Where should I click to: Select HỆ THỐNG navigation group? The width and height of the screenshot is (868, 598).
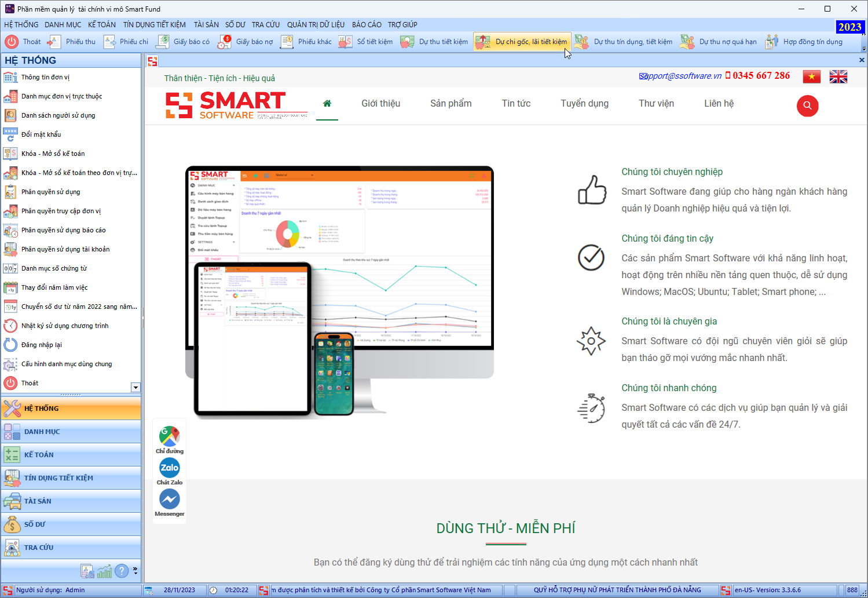(71, 409)
